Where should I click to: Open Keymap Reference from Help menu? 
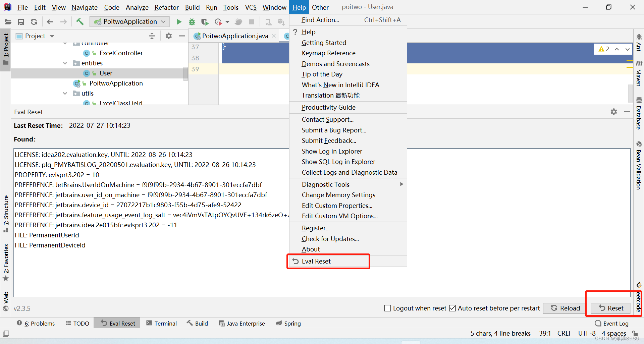(x=348, y=53)
